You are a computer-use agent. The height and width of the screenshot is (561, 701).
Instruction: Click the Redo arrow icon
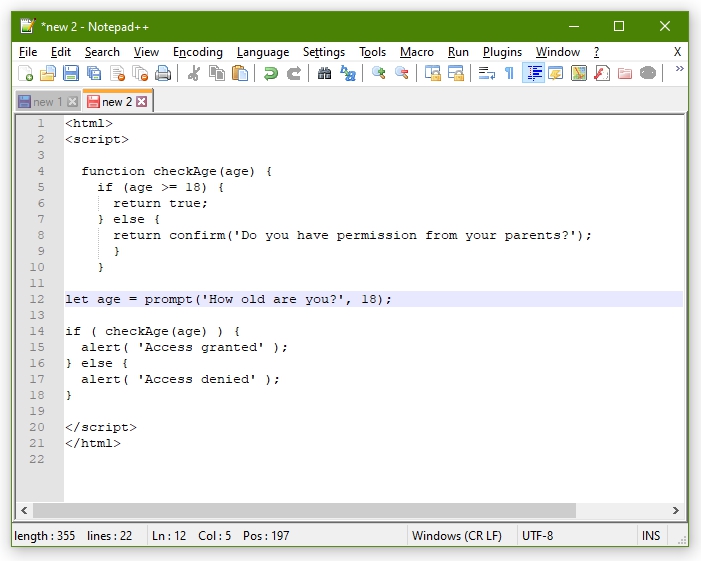pyautogui.click(x=294, y=73)
